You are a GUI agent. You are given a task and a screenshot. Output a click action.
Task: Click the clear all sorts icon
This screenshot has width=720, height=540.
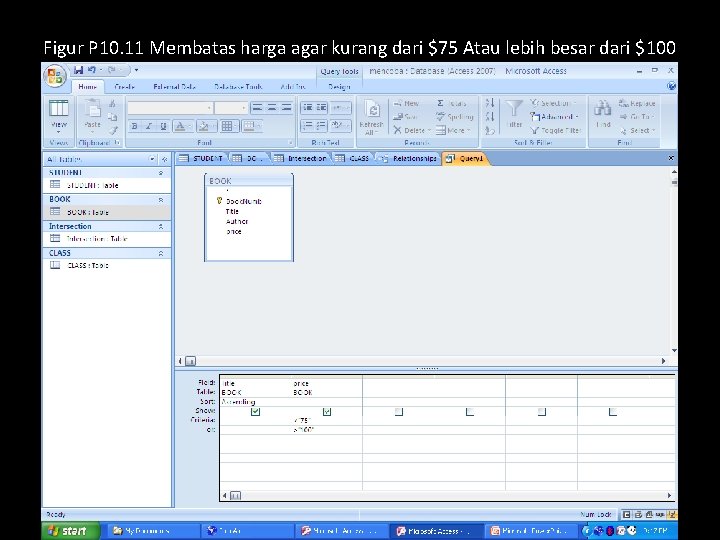click(490, 130)
